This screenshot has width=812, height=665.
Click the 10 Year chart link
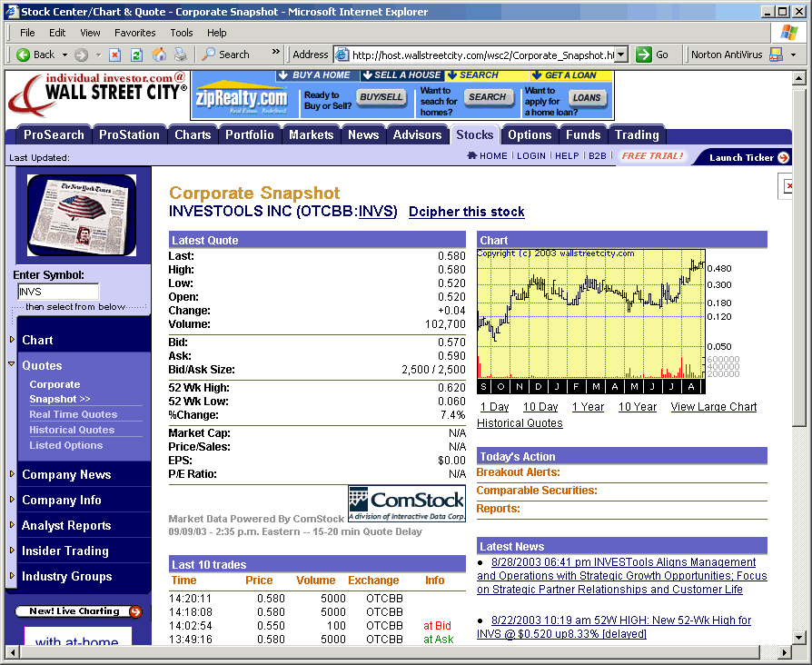[637, 407]
